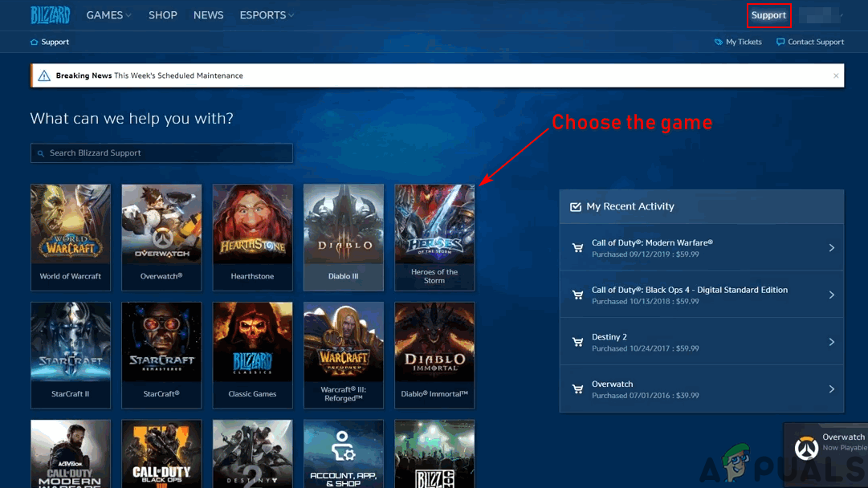Click cart icon for Black Ops 4 purchase
The width and height of the screenshot is (868, 488).
point(578,295)
